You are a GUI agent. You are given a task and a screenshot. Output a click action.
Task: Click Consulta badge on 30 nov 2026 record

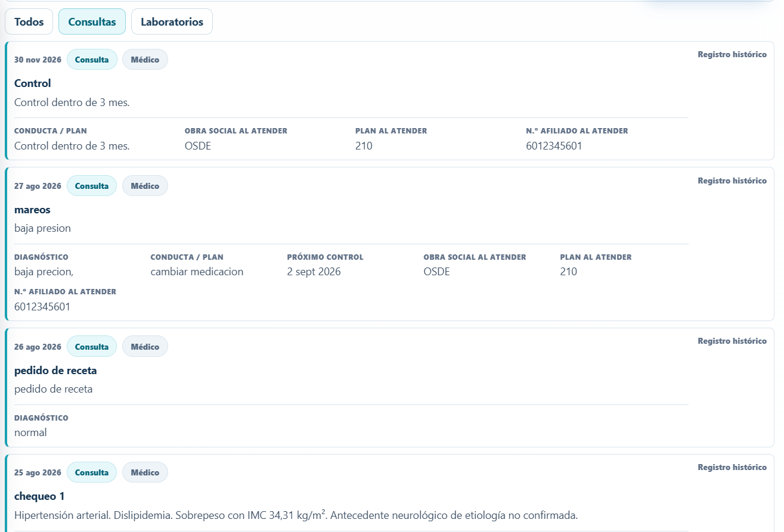click(92, 60)
